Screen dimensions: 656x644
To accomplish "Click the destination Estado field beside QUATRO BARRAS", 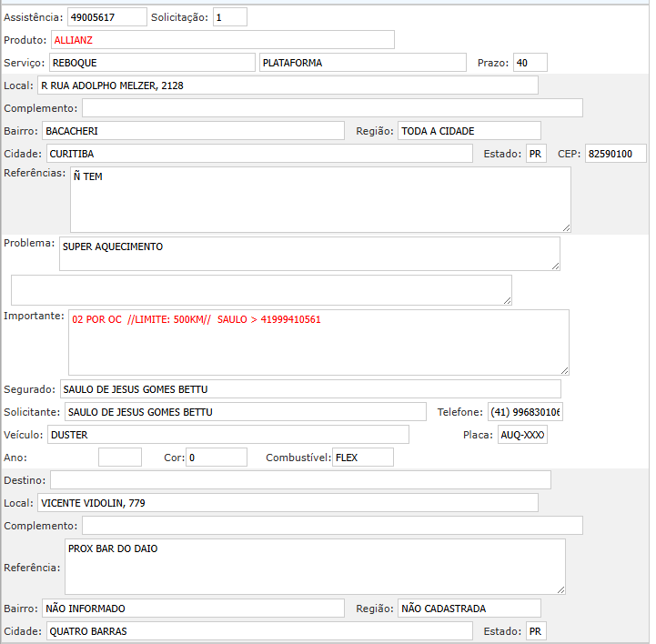I will (536, 631).
